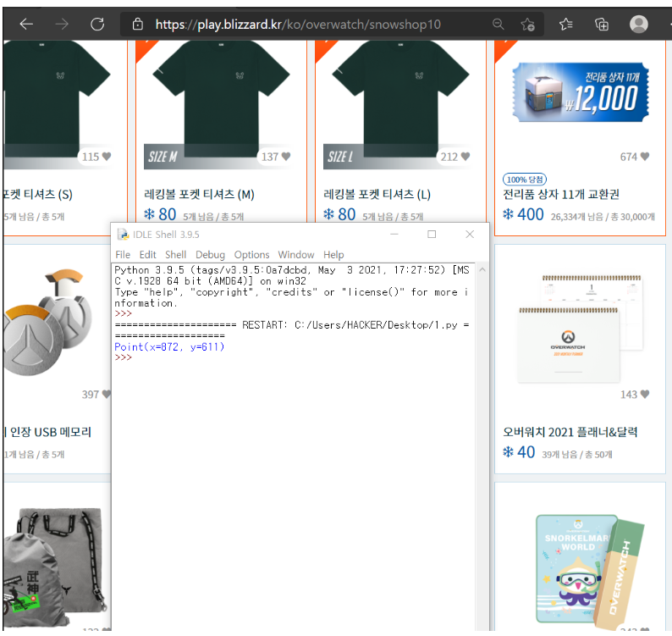Open the Favorites list icon
Viewport: 672px width, 636px height.
[565, 24]
